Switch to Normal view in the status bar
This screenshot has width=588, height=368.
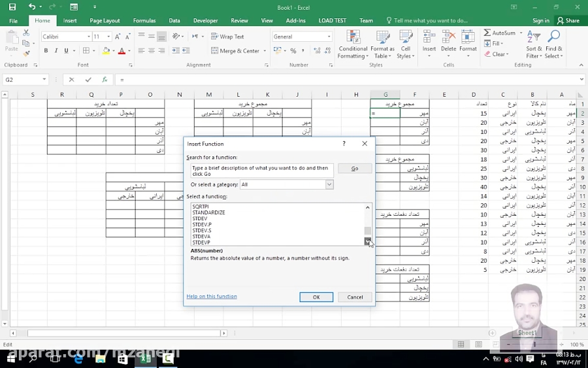click(461, 344)
